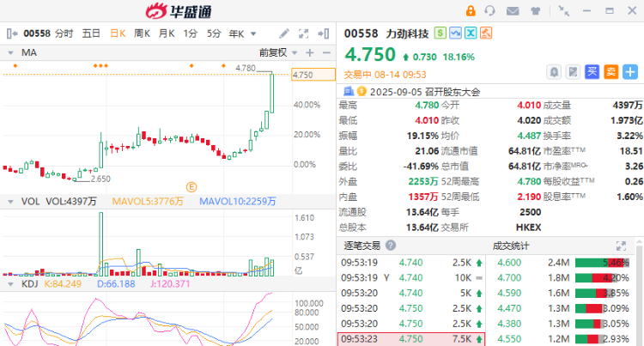This screenshot has width=644, height=346.
Task: Add indicator with plus icon
Action: pos(310,52)
